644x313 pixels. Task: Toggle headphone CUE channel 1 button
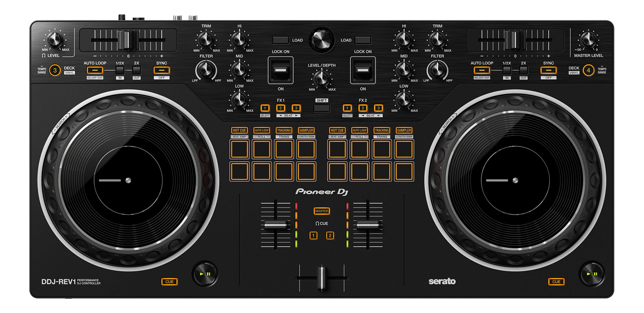click(x=313, y=235)
